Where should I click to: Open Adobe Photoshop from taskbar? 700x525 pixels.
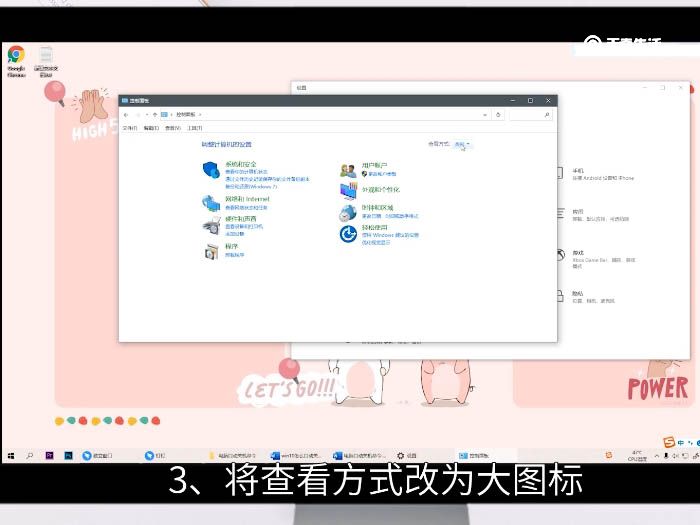pos(68,455)
